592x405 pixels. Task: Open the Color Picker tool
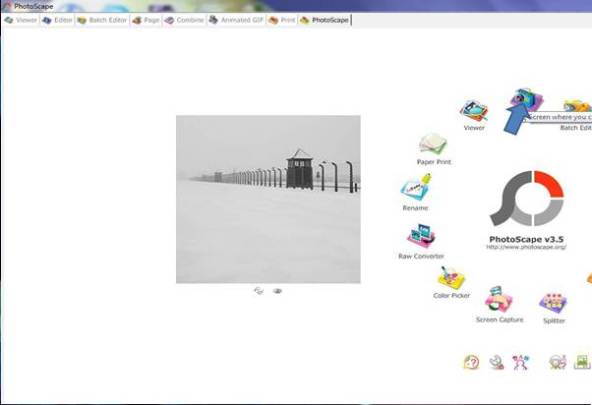coord(451,282)
